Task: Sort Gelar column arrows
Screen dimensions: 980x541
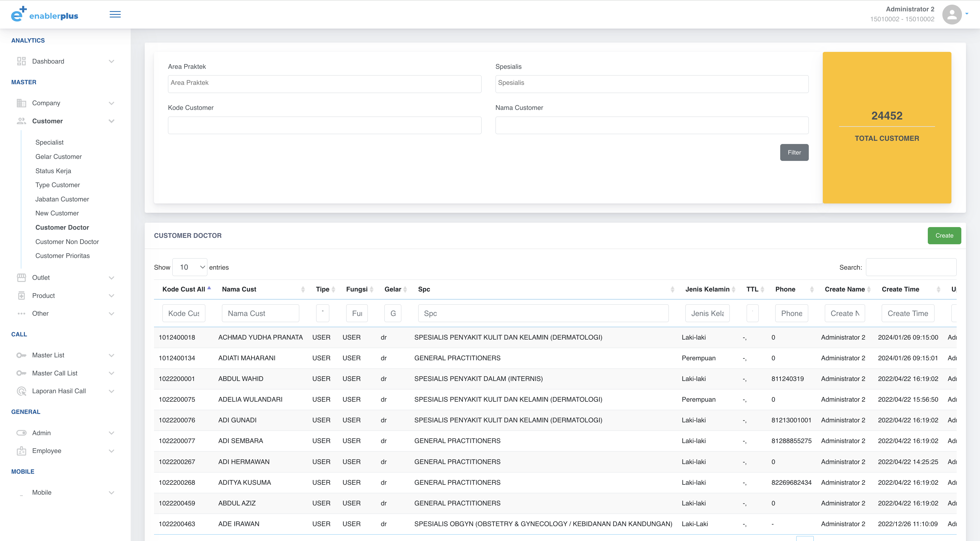Action: click(x=405, y=289)
